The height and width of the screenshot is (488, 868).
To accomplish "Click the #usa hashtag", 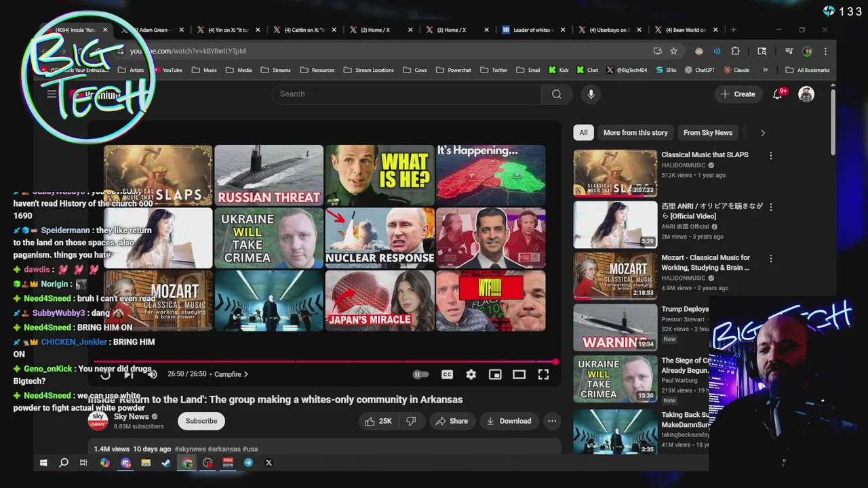I will [x=250, y=449].
